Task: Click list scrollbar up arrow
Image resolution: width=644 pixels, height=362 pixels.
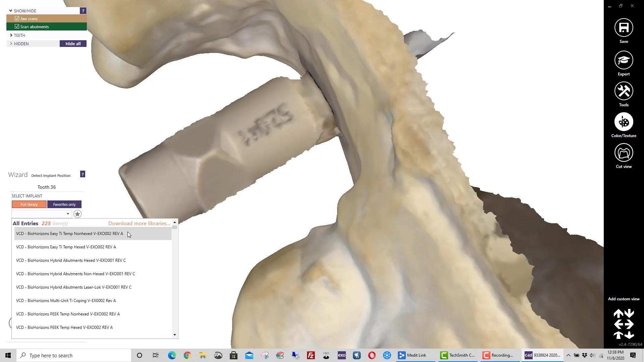Action: click(x=175, y=222)
